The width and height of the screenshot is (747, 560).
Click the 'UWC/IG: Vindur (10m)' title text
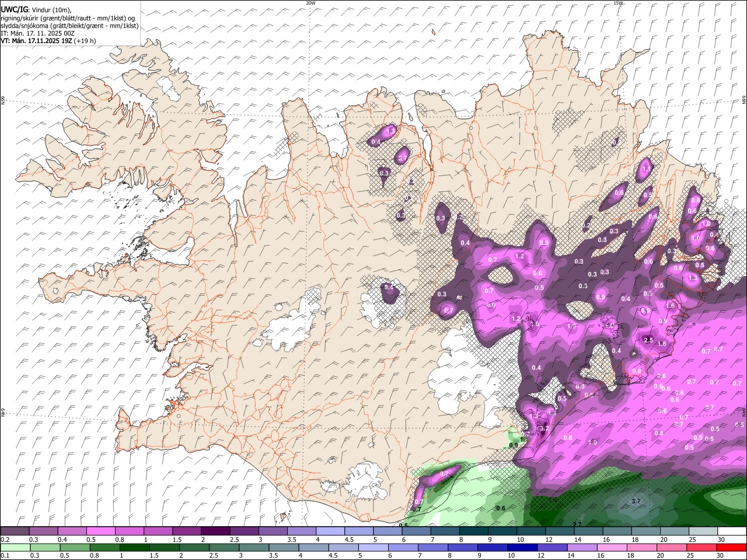click(36, 10)
